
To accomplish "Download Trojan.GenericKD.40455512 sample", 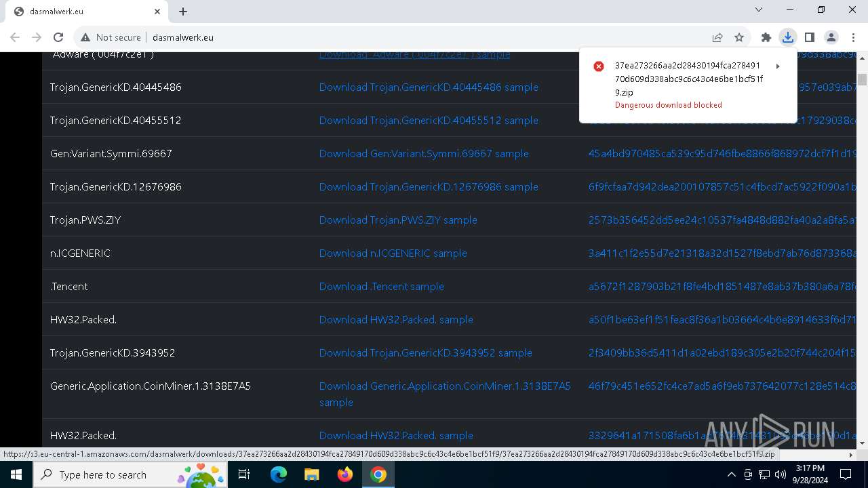I will tap(429, 120).
